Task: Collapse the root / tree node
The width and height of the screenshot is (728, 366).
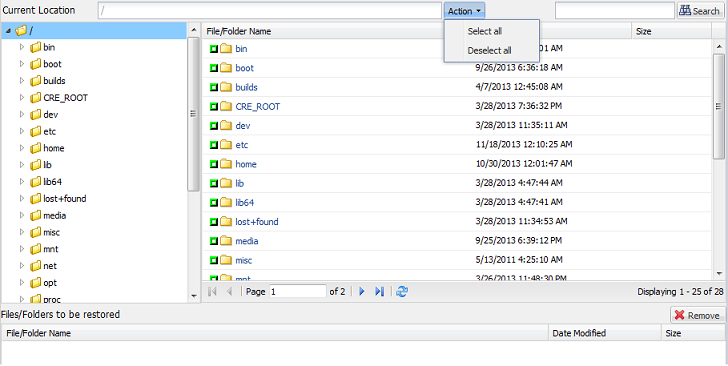Action: coord(9,31)
